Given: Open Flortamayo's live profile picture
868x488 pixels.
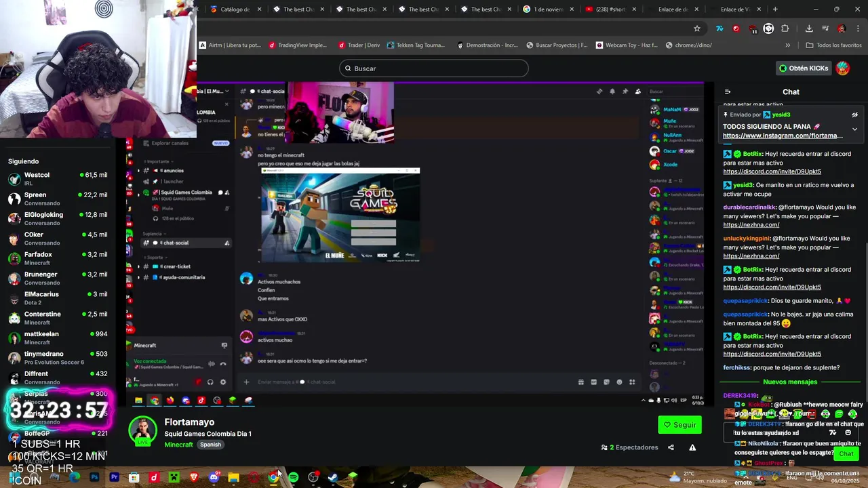Looking at the screenshot, I should click(143, 432).
